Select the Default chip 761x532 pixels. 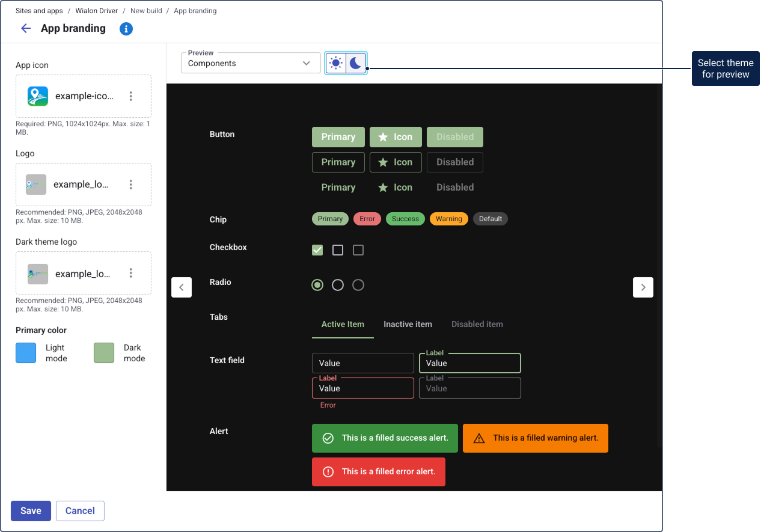point(491,219)
